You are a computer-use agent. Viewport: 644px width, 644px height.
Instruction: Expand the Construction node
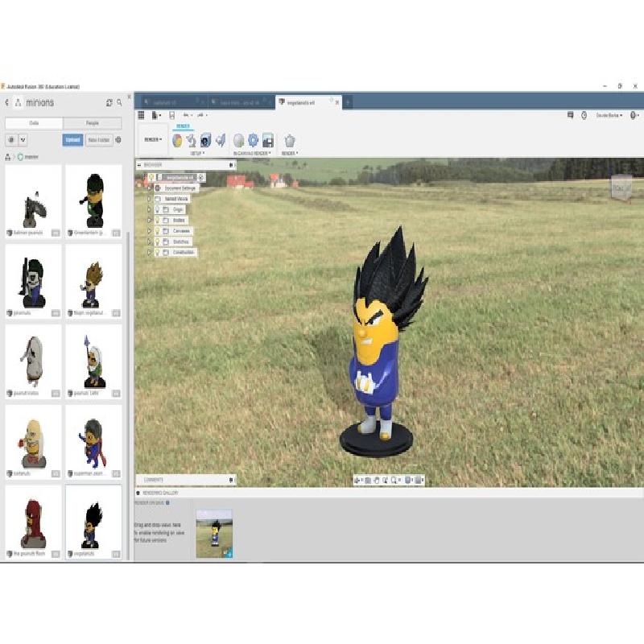150,253
